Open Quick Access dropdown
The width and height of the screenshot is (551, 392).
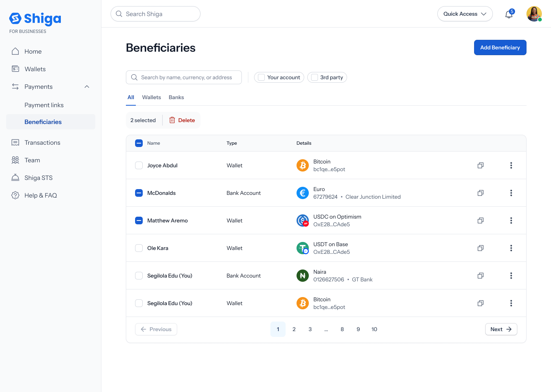pos(465,14)
